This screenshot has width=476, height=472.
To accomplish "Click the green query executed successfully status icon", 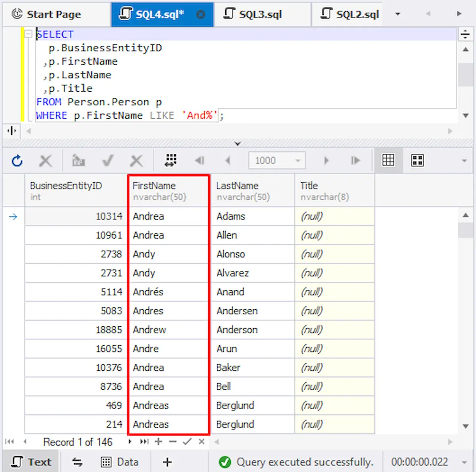I will (225, 462).
